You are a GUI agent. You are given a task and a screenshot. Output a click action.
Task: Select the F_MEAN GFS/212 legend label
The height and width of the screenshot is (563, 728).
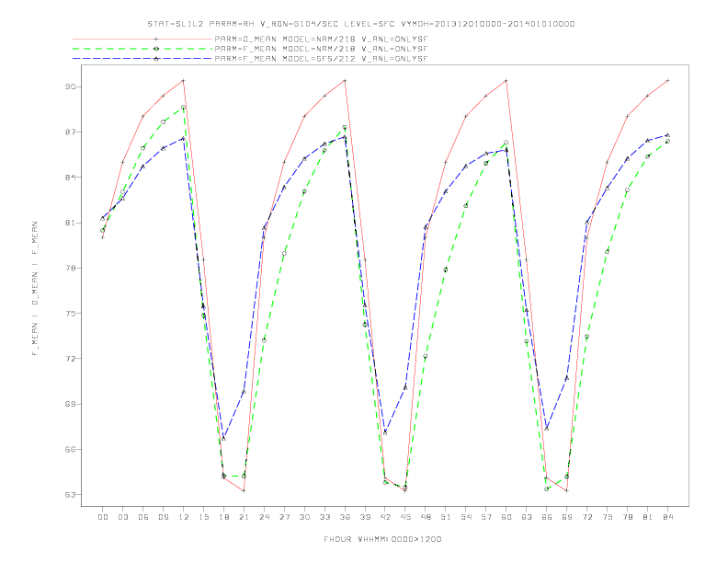point(321,59)
